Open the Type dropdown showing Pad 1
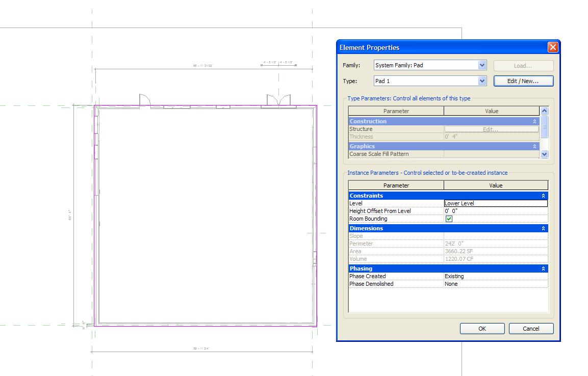Viewport: 588px width, 376px height. click(482, 81)
